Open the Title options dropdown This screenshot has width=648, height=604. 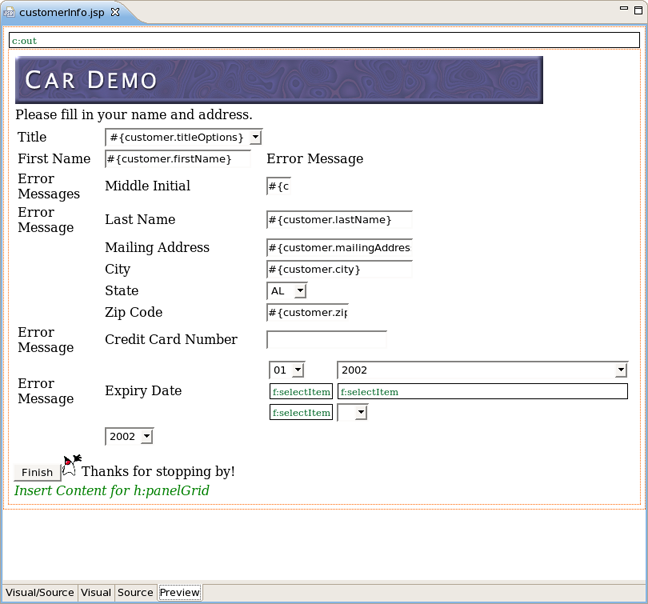[256, 137]
